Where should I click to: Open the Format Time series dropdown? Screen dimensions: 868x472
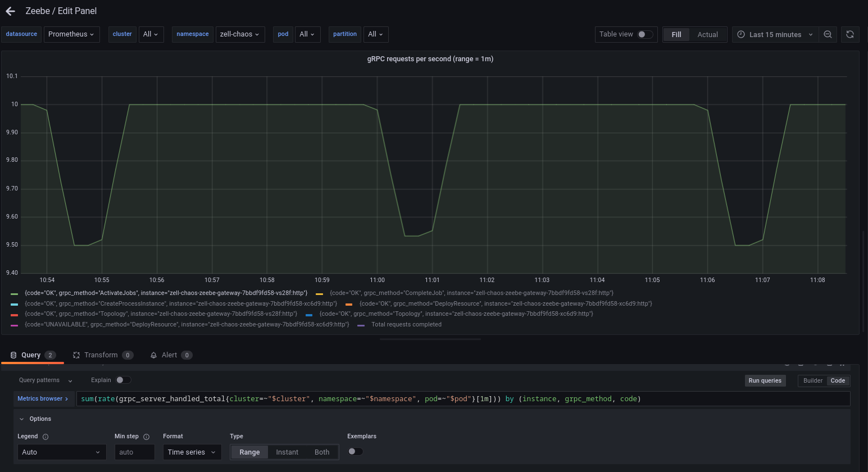pos(192,452)
